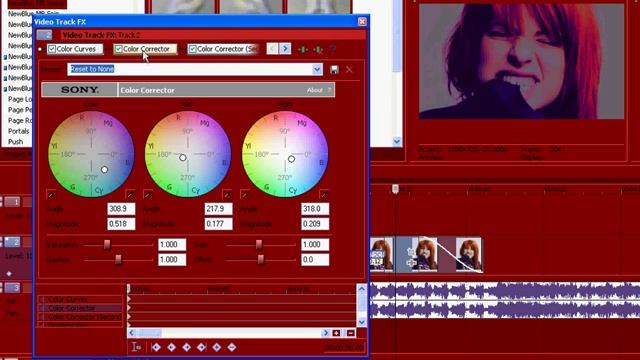Image resolution: width=640 pixels, height=360 pixels.
Task: Select the Color Curves plug-in tab
Action: (x=75, y=49)
